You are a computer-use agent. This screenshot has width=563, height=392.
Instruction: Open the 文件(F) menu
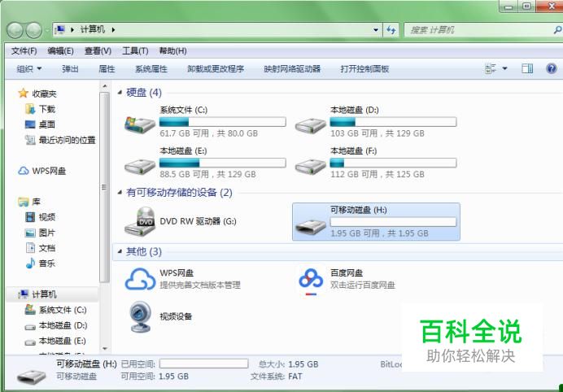coord(24,51)
